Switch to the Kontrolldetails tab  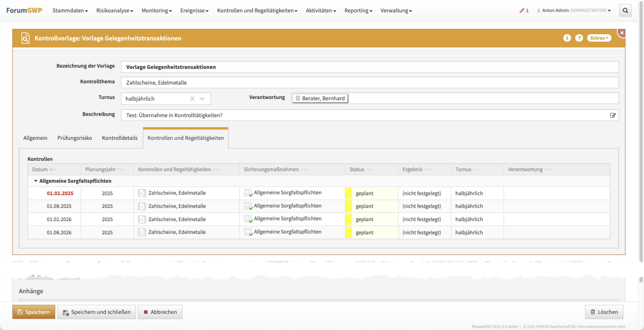(119, 138)
